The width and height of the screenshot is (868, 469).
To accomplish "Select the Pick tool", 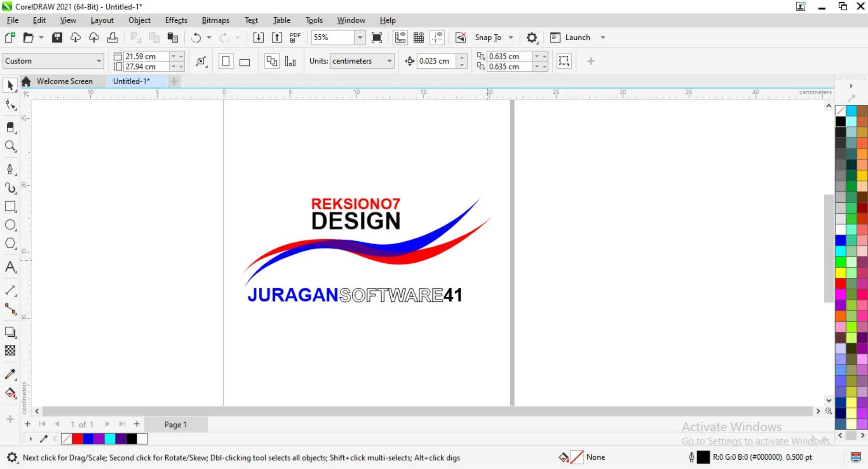I will coord(10,85).
